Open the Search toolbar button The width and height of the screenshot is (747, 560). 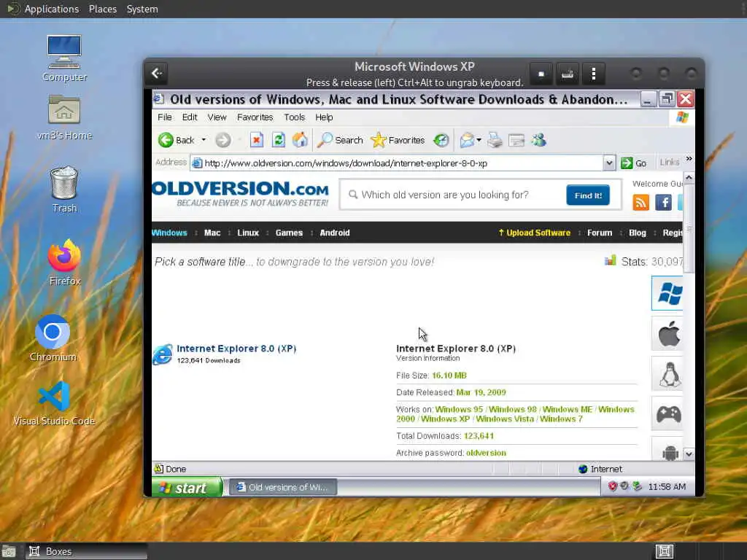click(x=340, y=140)
